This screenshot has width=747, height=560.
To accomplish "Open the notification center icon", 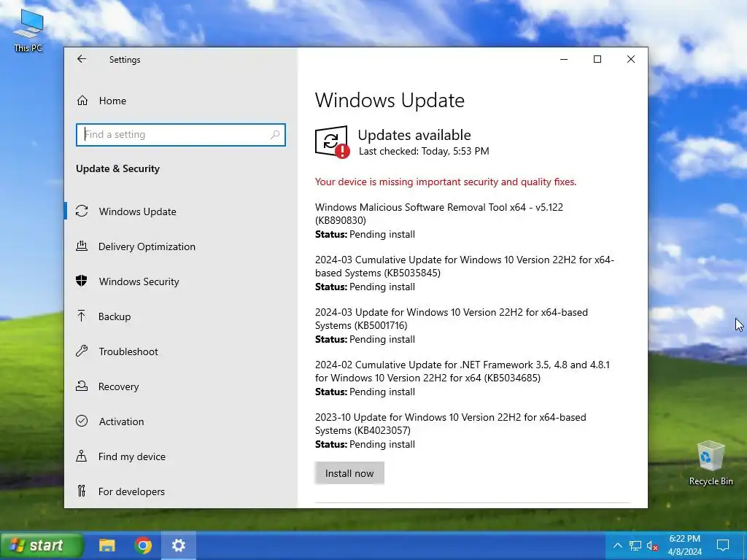I will pos(723,545).
